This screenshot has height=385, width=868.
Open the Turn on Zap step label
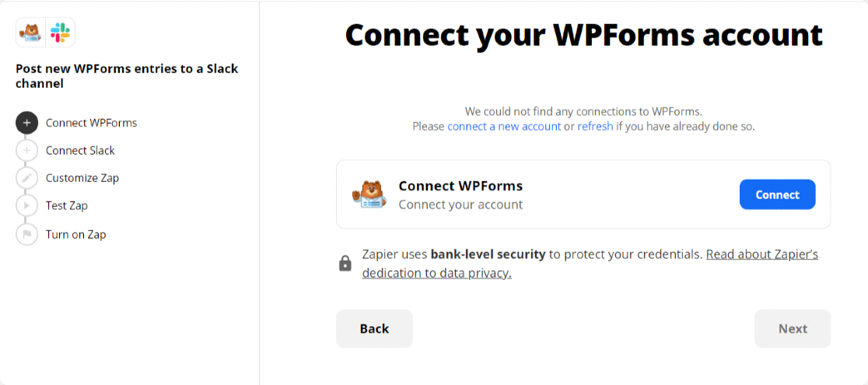point(75,234)
